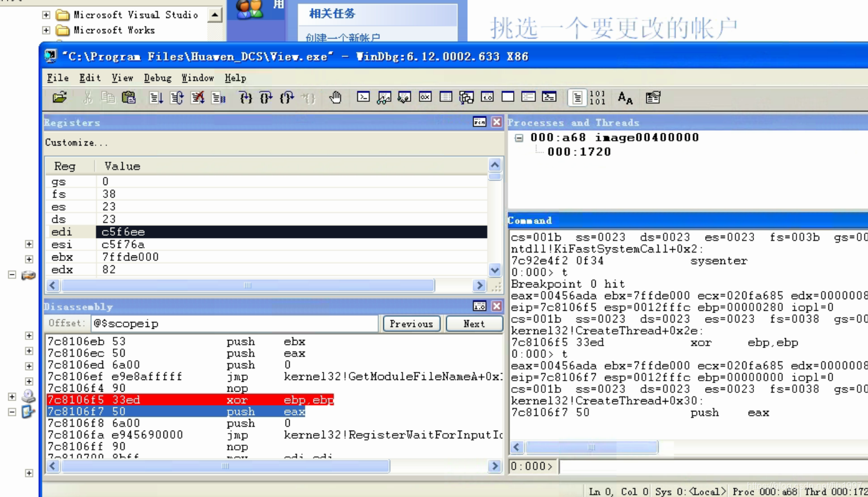Open the View menu
The image size is (868, 497).
(x=122, y=78)
